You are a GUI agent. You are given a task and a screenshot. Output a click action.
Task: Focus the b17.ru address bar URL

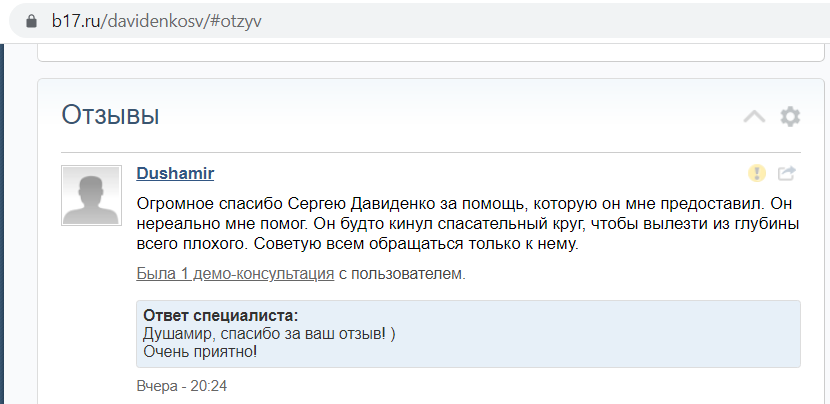pyautogui.click(x=160, y=20)
